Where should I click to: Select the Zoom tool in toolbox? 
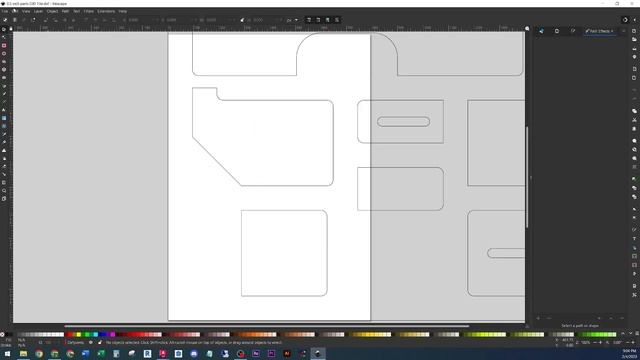[x=4, y=191]
